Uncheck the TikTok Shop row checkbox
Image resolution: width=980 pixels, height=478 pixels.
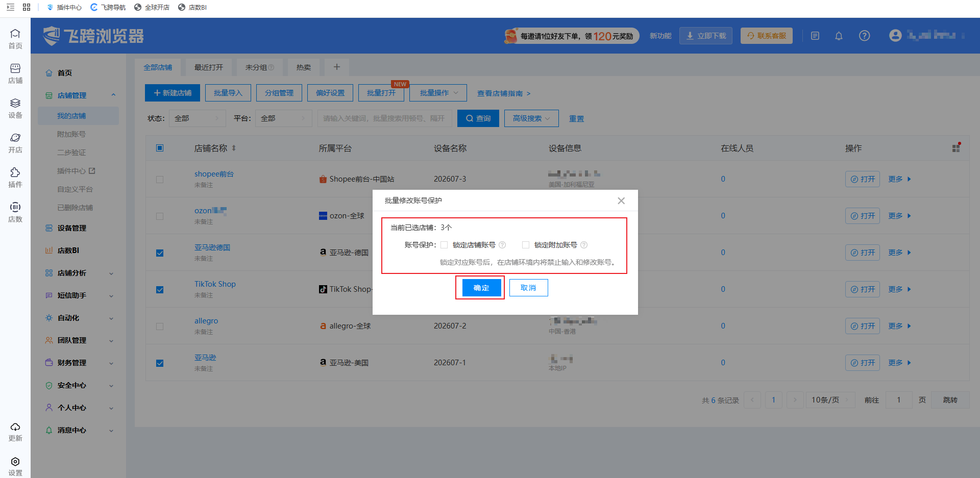pos(160,290)
